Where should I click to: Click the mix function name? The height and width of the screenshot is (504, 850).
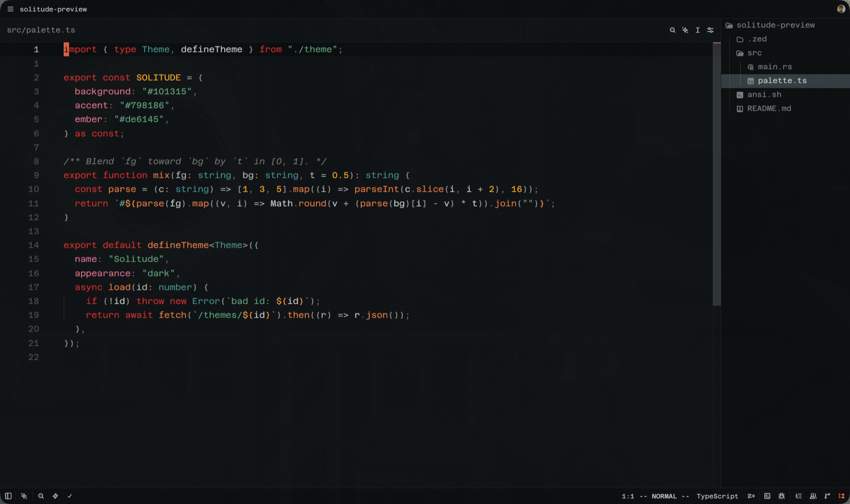(x=161, y=175)
